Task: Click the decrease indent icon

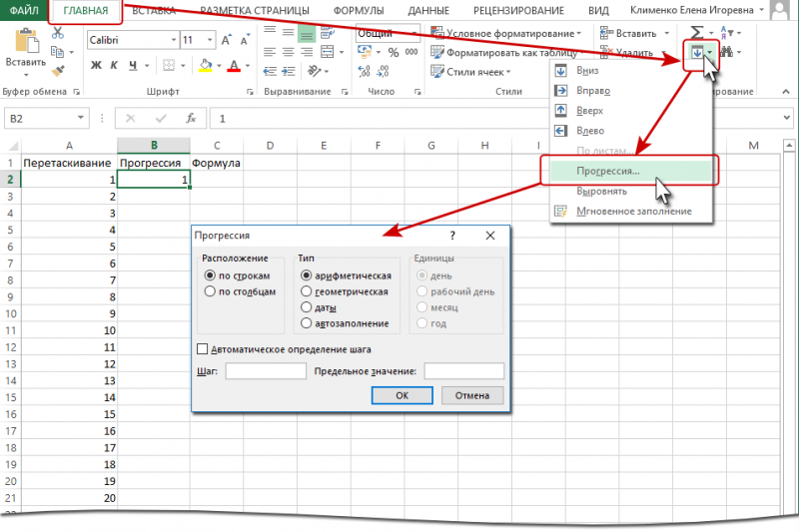Action: (270, 71)
